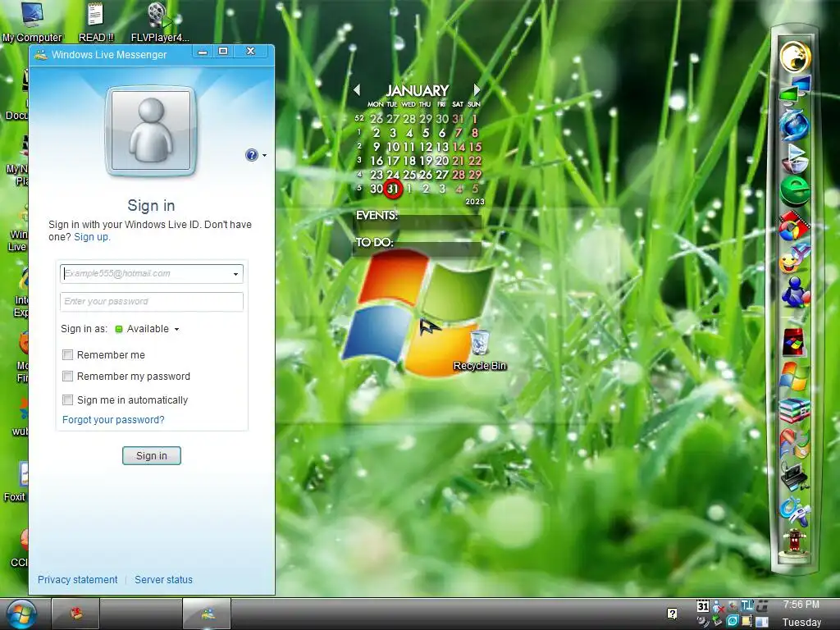Open the Messenger help question mark icon

click(x=251, y=155)
